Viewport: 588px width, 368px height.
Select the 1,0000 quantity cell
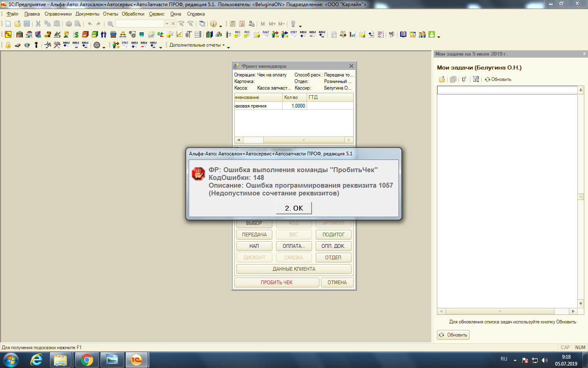[x=294, y=106]
